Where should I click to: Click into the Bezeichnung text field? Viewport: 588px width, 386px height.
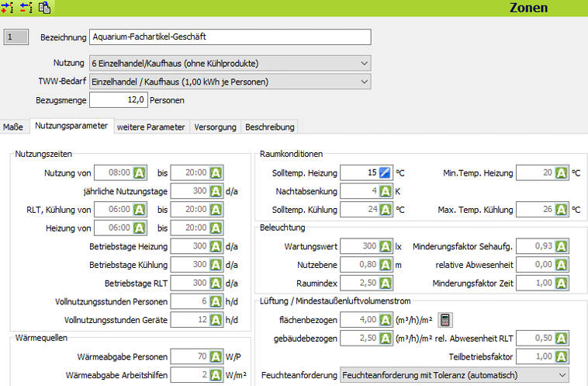pos(230,37)
